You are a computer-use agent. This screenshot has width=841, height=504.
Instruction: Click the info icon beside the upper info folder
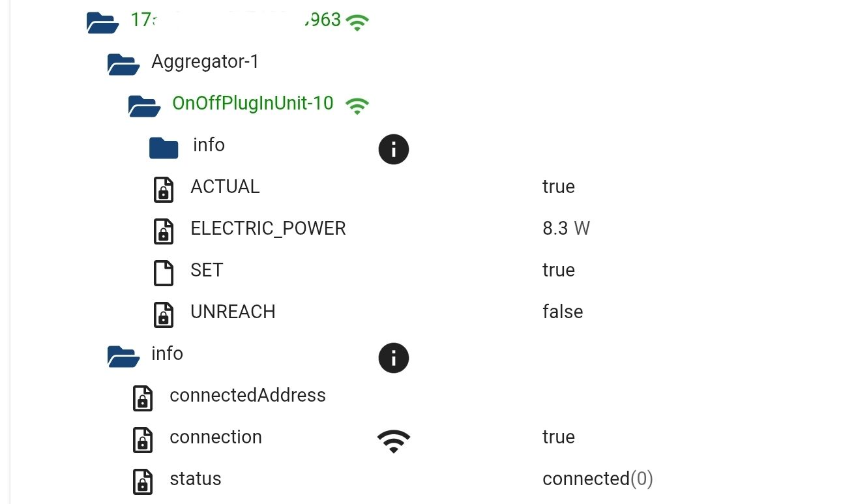tap(393, 149)
